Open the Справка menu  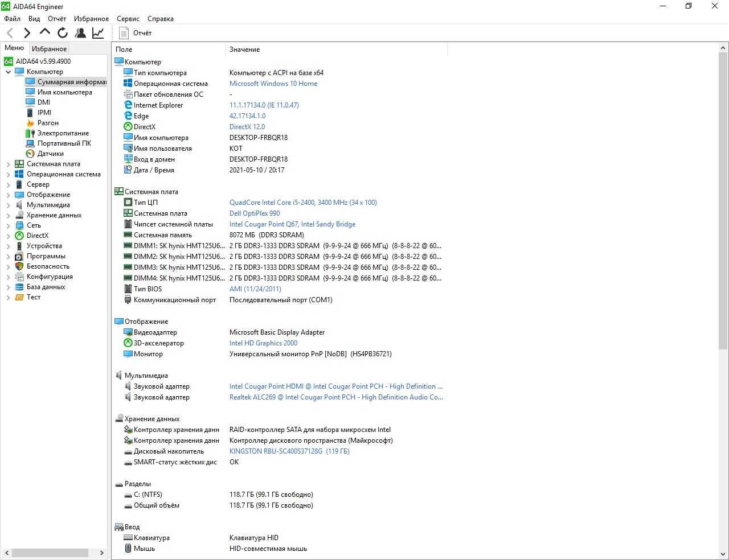pos(161,19)
